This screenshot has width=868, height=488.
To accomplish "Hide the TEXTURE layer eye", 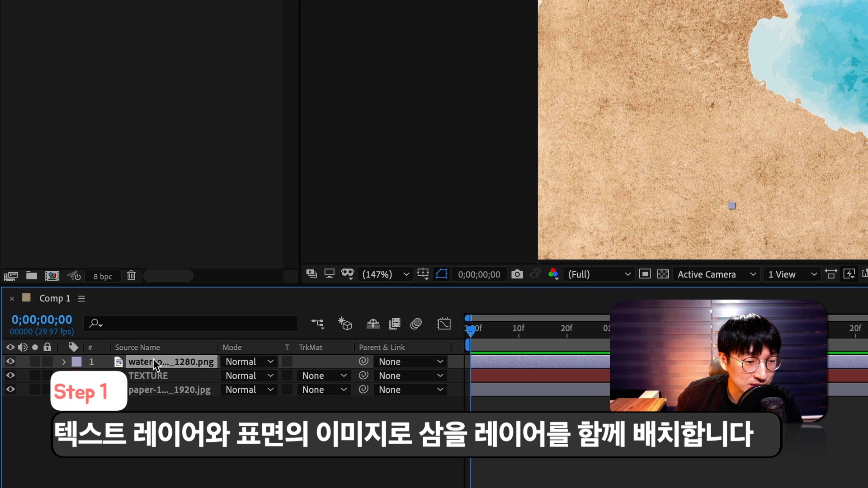I will [10, 375].
